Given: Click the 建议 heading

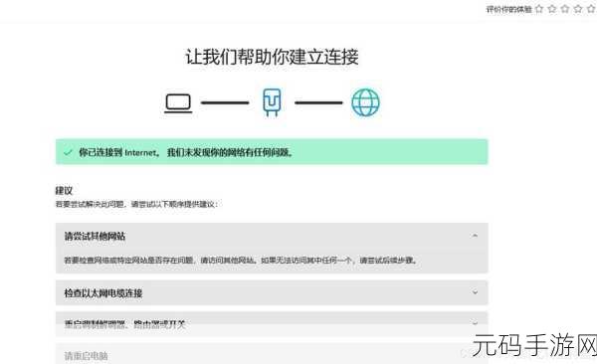Looking at the screenshot, I should click(64, 190).
